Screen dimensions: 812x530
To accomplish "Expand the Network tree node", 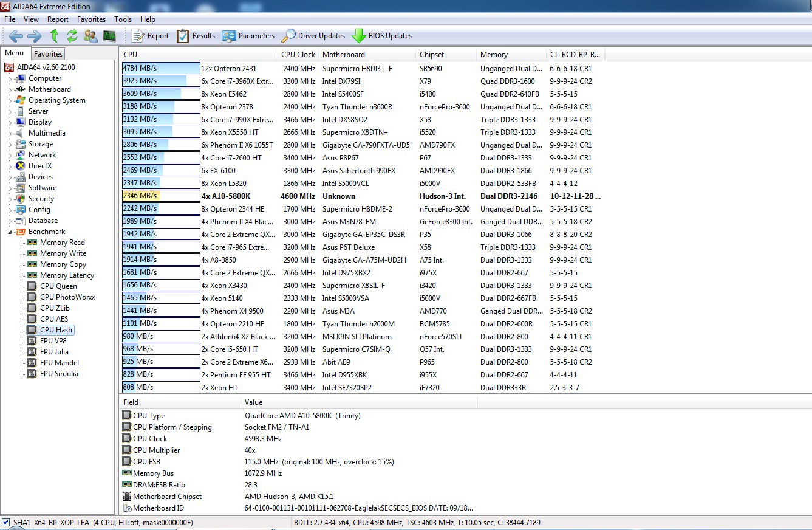I will click(x=10, y=156).
